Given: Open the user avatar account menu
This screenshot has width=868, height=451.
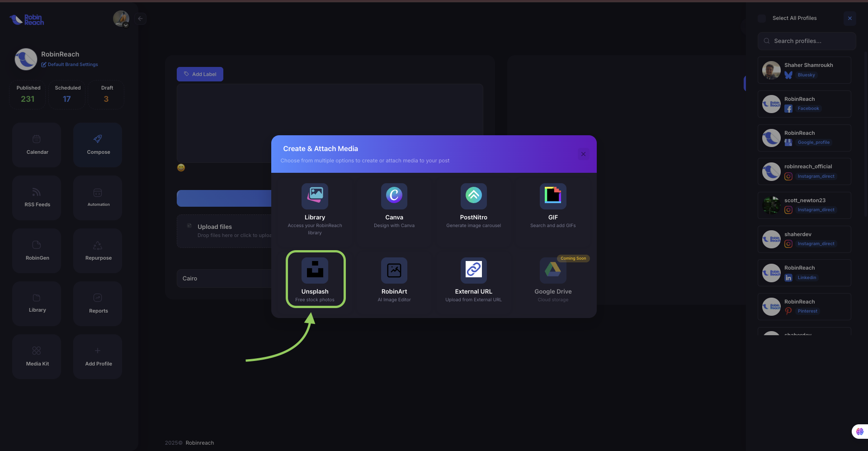Looking at the screenshot, I should (x=121, y=19).
